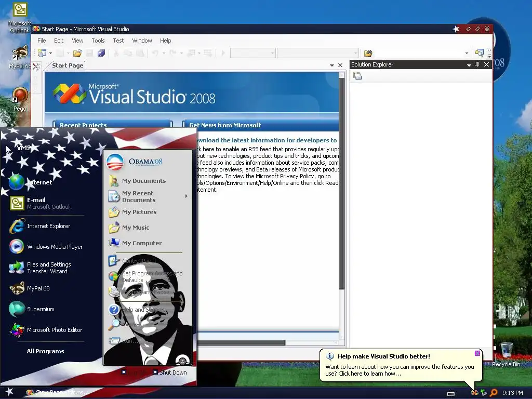
Task: Open the Solution Explorer toolbar window icon
Action: click(479, 52)
